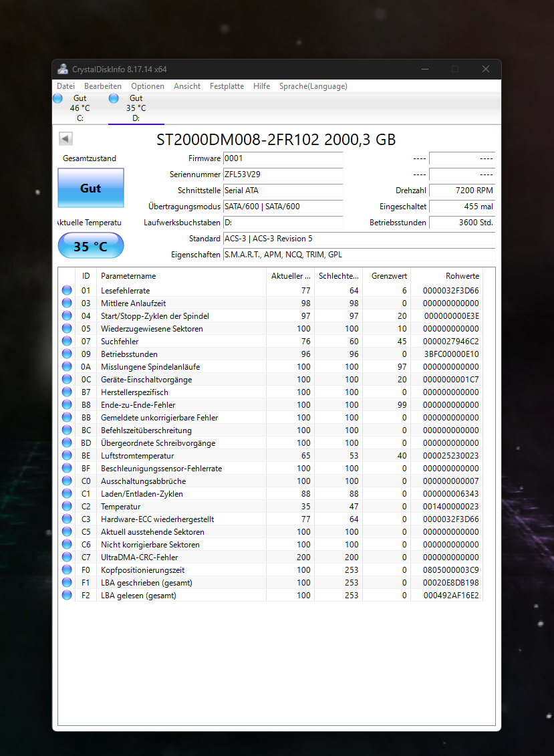Click the status orb beside Misslungene Spindelanläufe
This screenshot has height=756, width=554.
pyautogui.click(x=67, y=366)
